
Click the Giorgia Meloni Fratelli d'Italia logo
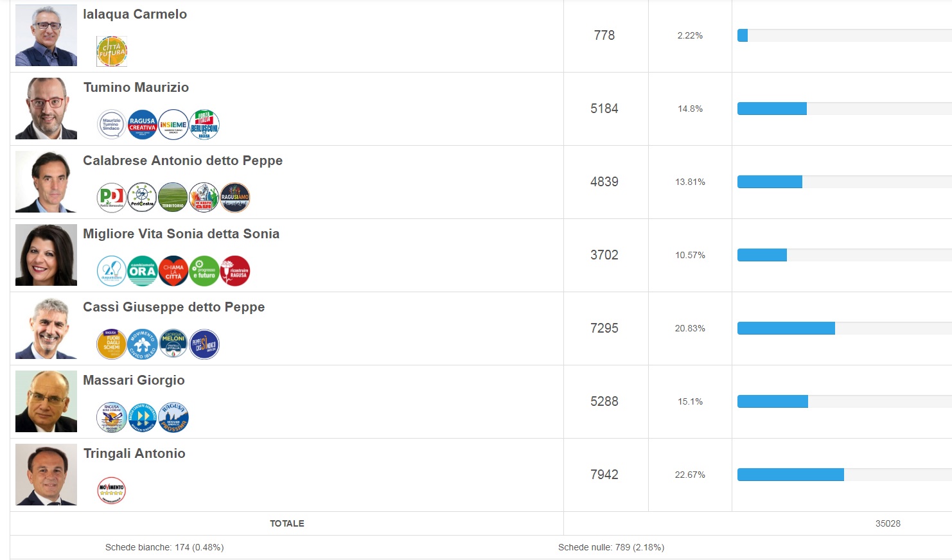173,344
